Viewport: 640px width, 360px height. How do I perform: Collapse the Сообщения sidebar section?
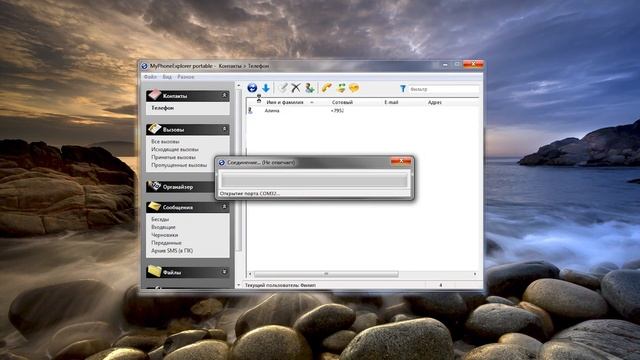click(x=224, y=207)
